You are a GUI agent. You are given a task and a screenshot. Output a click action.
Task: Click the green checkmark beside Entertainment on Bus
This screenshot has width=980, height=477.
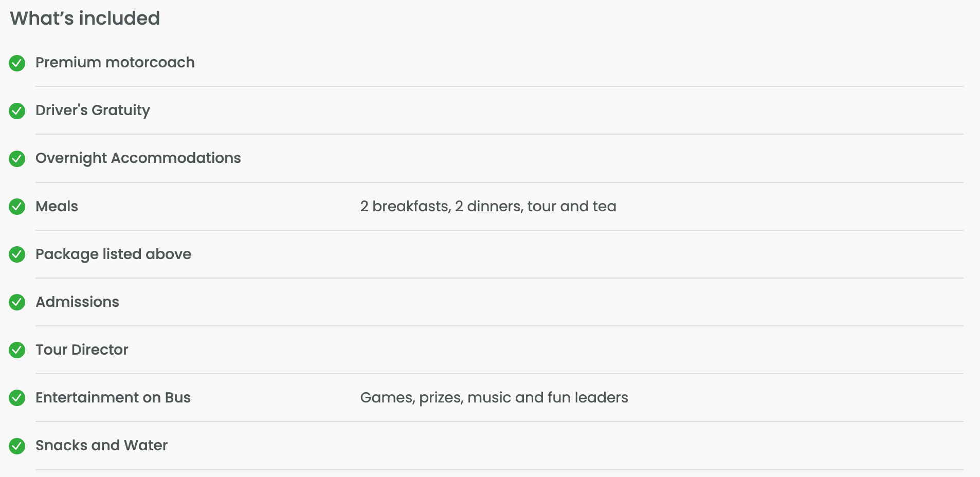[17, 398]
